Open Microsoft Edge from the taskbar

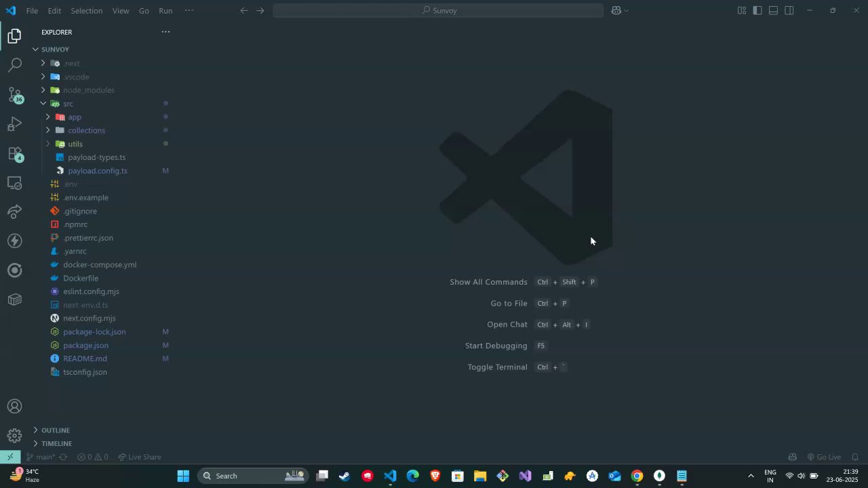click(x=412, y=476)
